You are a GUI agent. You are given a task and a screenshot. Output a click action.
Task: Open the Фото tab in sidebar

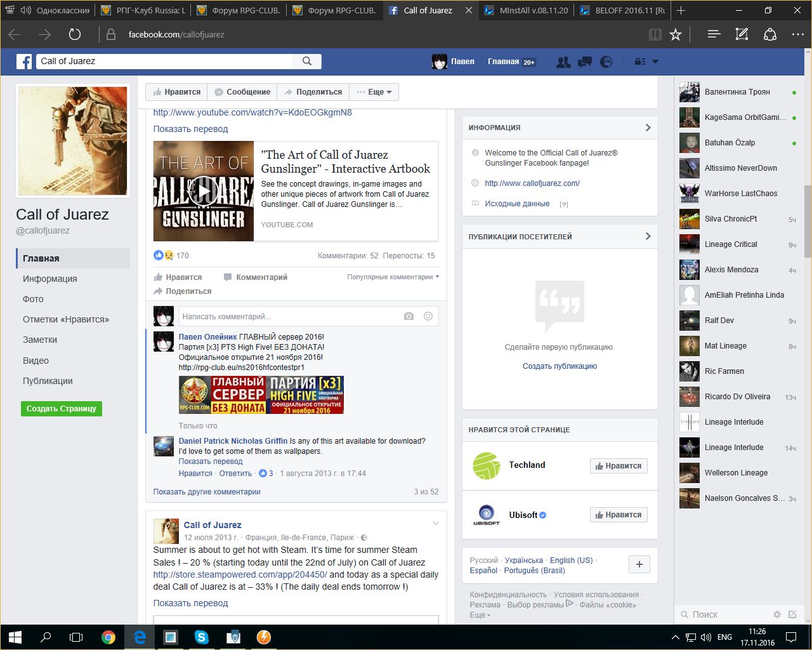pos(33,299)
